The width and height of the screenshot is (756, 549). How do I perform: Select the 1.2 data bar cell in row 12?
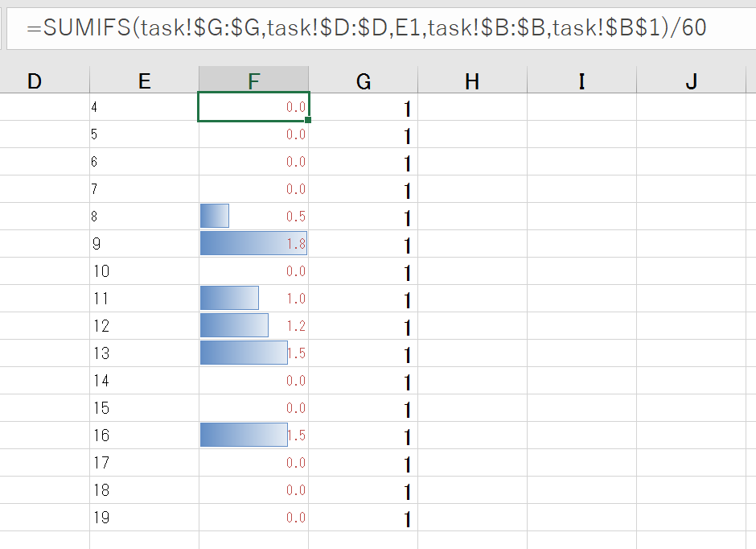click(253, 326)
